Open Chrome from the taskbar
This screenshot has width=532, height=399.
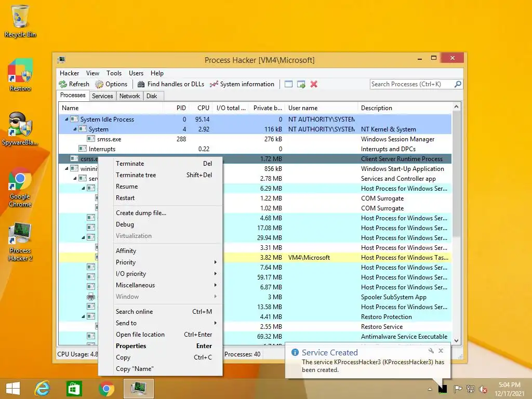(107, 389)
